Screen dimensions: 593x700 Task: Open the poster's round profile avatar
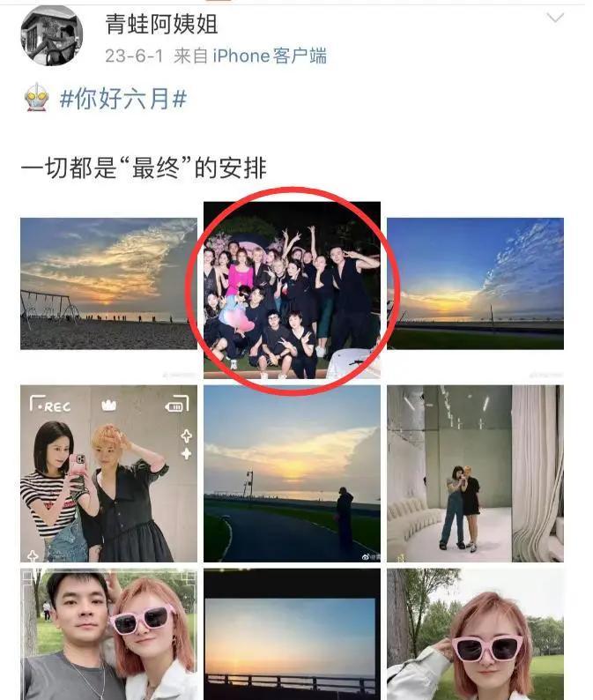coord(51,36)
